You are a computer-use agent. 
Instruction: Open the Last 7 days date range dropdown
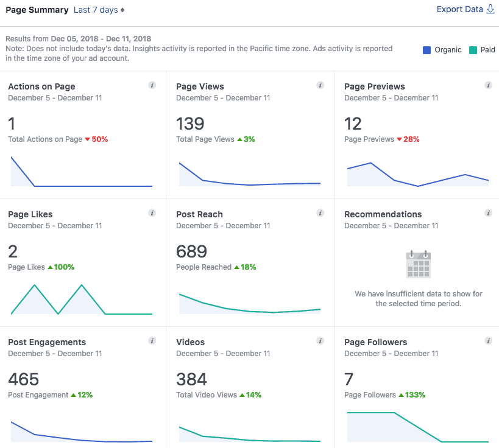99,10
